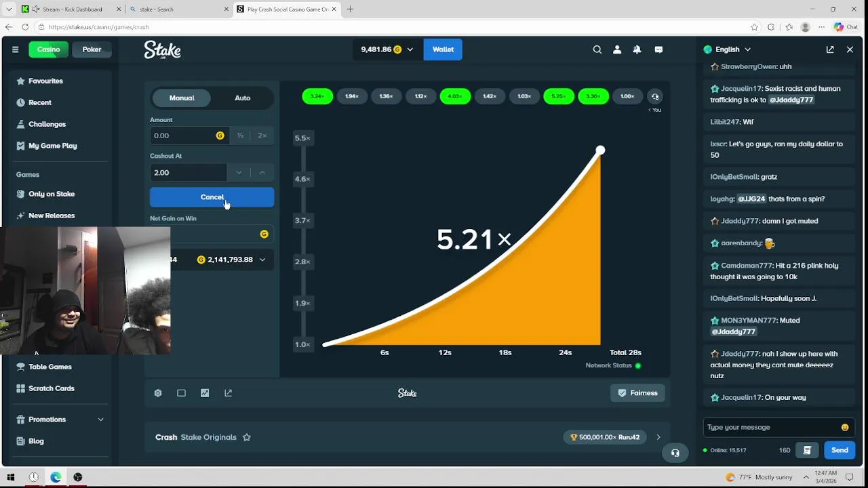Double the bet amount
The image size is (868, 488).
pos(262,136)
